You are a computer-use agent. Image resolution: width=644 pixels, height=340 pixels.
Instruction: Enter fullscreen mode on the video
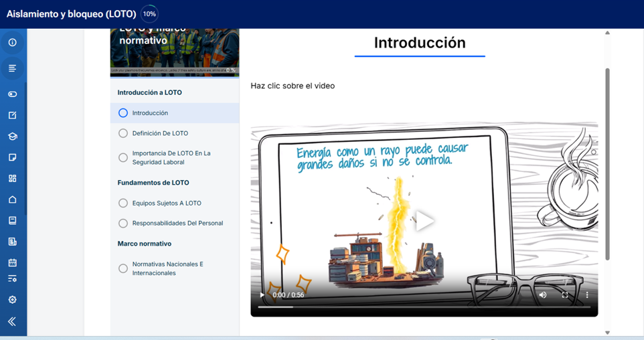[565, 294]
